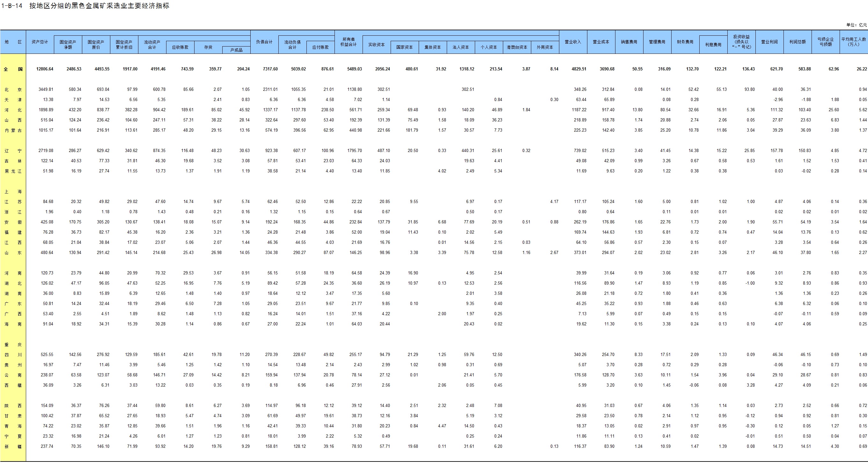Select the 内蒙古 row label

tap(13, 130)
